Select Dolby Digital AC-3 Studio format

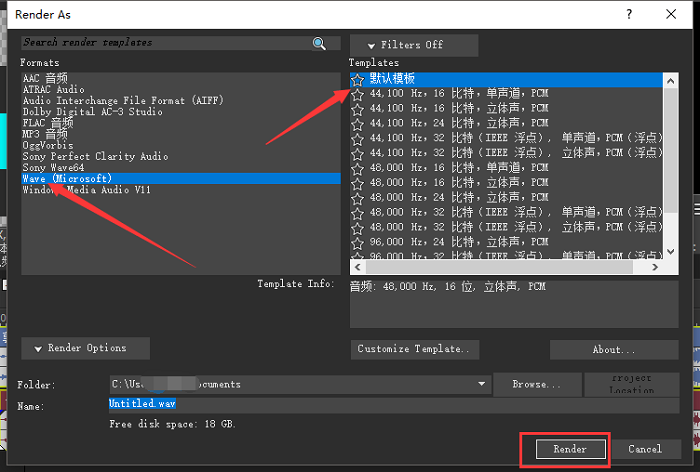[x=181, y=112]
